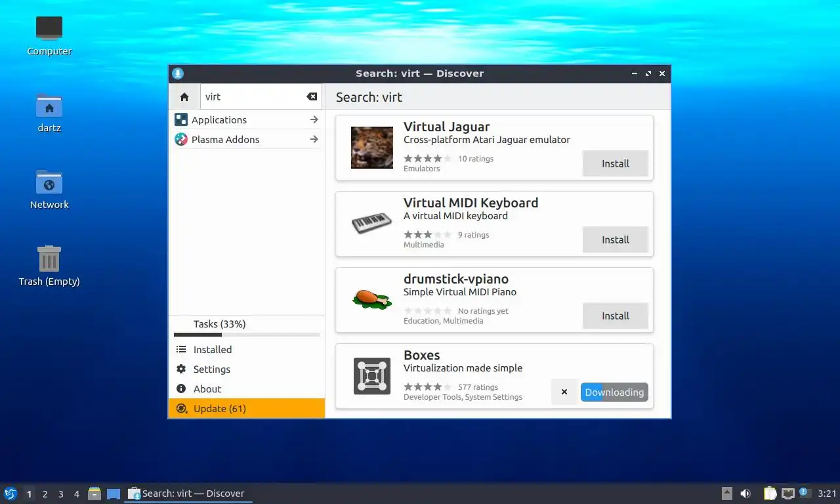This screenshot has width=840, height=504.
Task: Clear the search text with the backspace icon
Action: 312,96
